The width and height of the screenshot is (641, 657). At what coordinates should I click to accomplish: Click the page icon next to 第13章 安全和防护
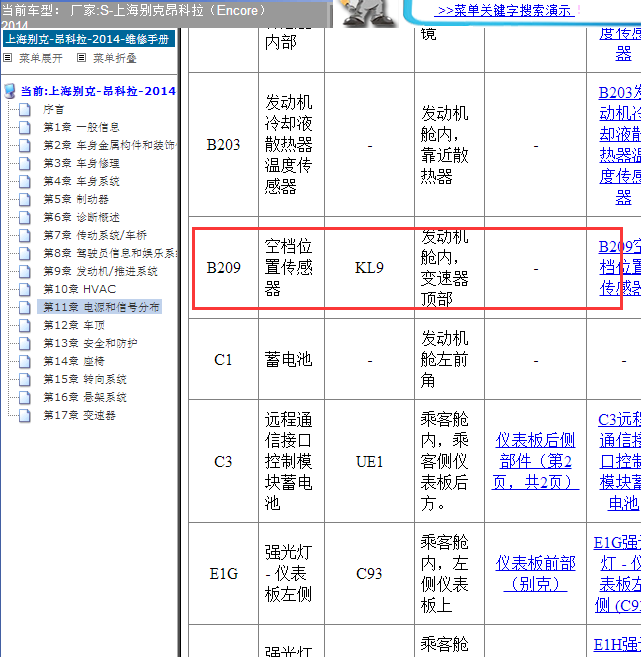coord(25,344)
